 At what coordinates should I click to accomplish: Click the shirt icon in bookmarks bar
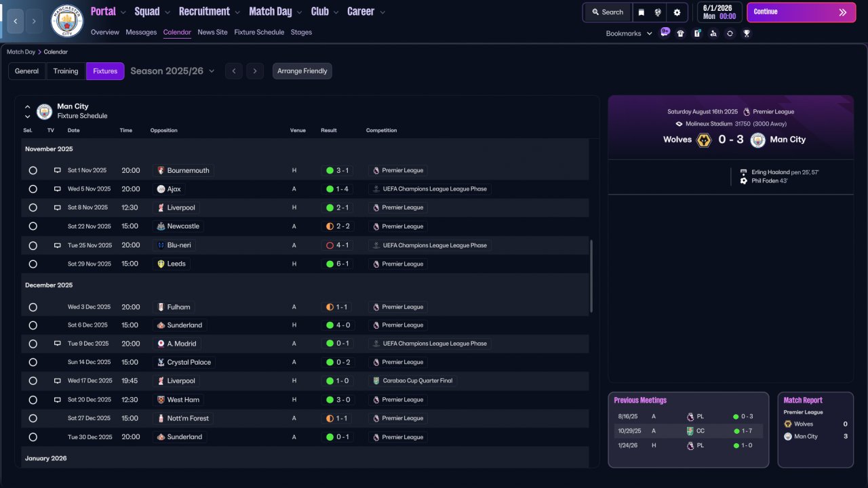(681, 33)
